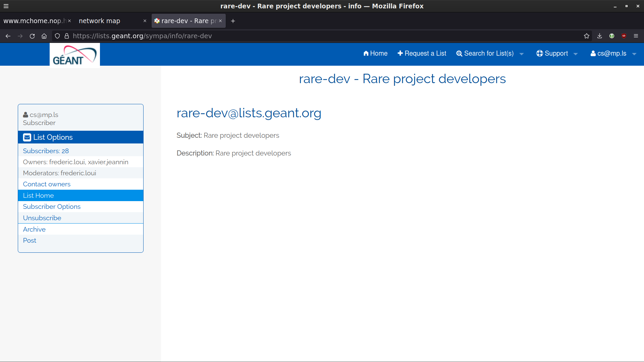Open the Firefox hamburger application menu
The width and height of the screenshot is (644, 362).
point(636,36)
